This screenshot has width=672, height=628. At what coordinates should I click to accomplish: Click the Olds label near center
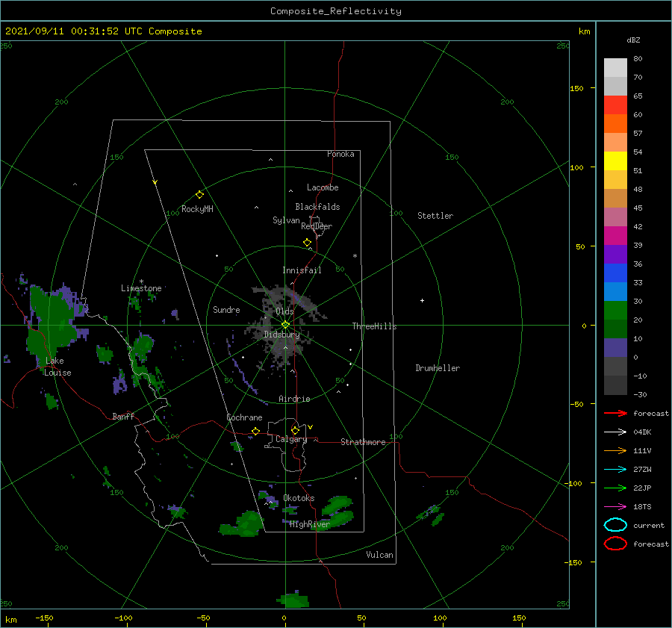click(284, 311)
